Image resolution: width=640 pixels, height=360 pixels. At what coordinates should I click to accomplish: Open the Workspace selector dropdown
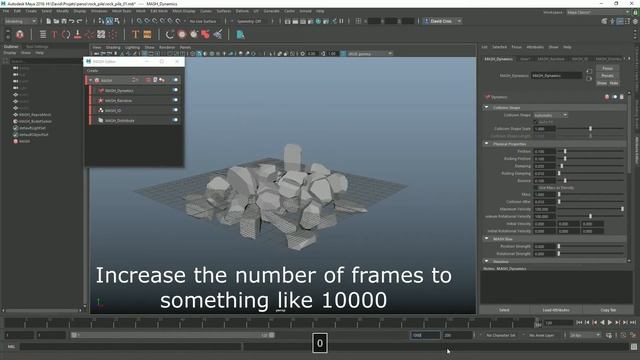coord(598,12)
